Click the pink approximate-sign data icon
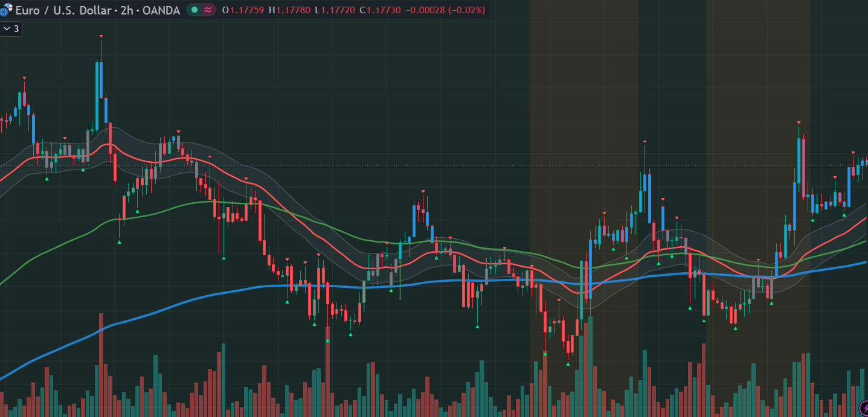The height and width of the screenshot is (417, 868). [208, 10]
